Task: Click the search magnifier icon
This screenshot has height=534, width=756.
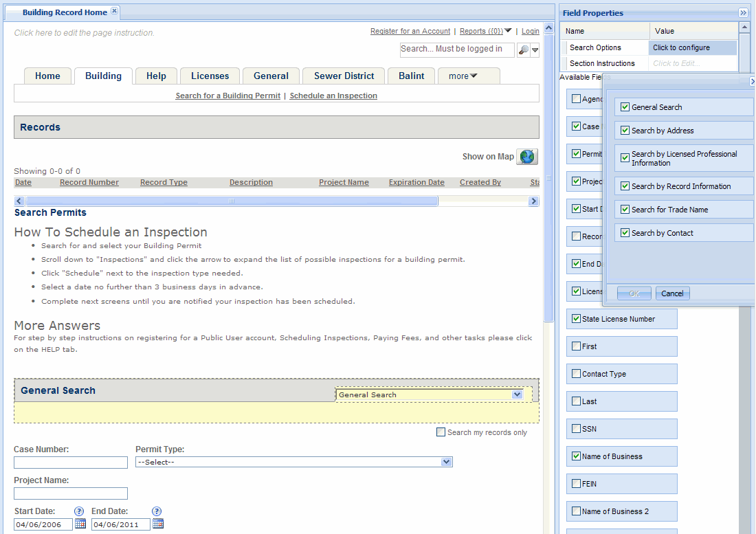Action: pyautogui.click(x=523, y=49)
